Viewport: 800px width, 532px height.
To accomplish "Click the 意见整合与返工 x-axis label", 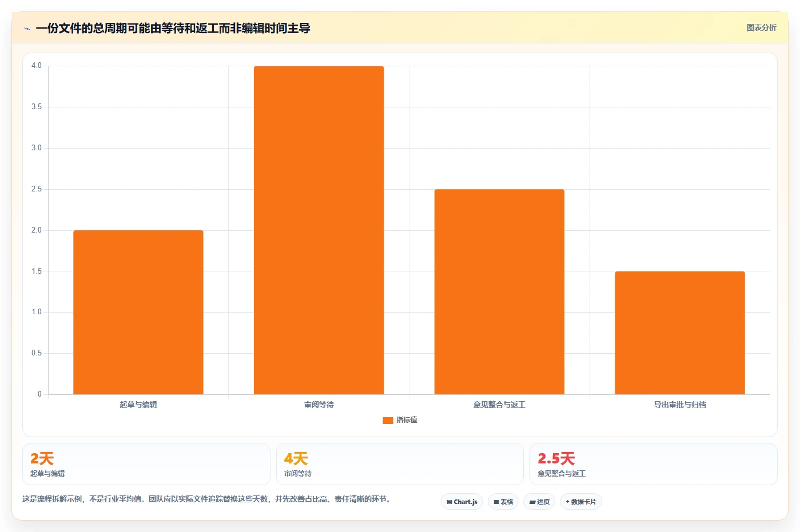I will tap(499, 405).
